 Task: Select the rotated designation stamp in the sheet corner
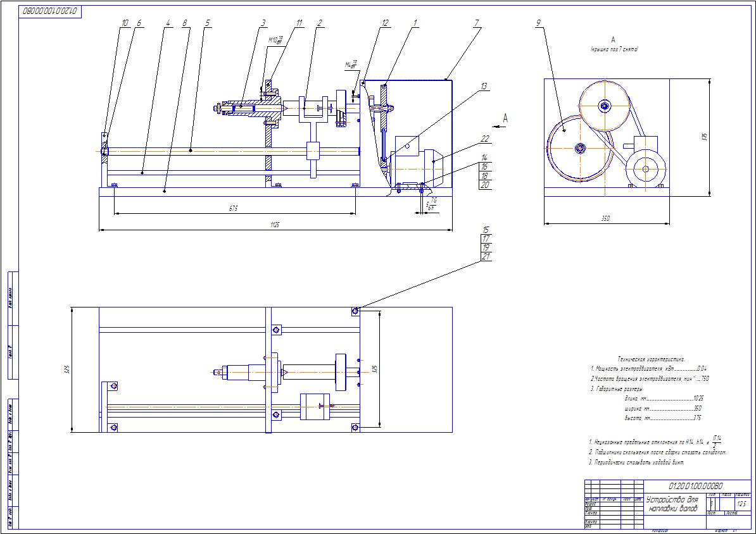click(x=51, y=11)
